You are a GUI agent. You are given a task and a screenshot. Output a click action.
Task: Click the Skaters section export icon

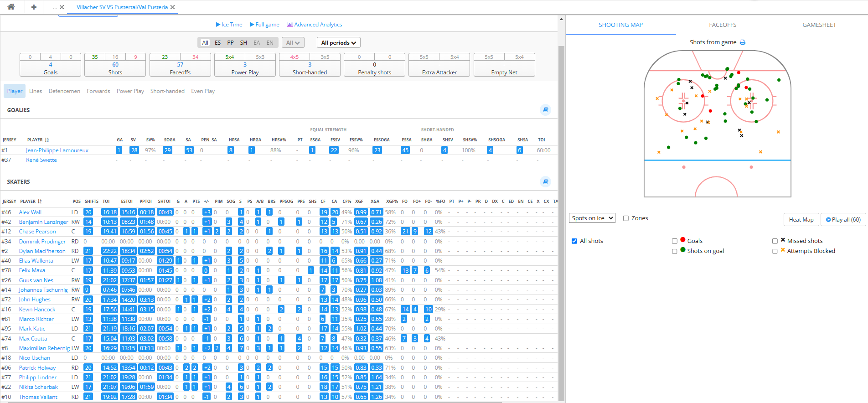[x=545, y=181]
